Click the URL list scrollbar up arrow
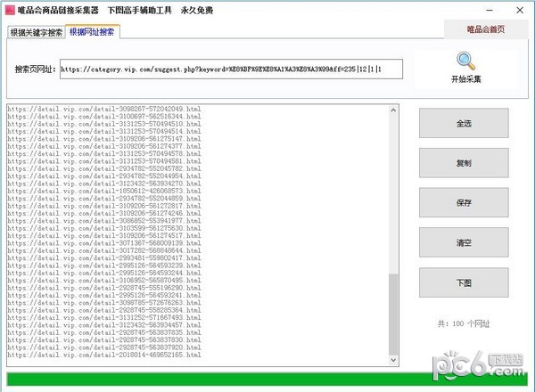 point(393,110)
